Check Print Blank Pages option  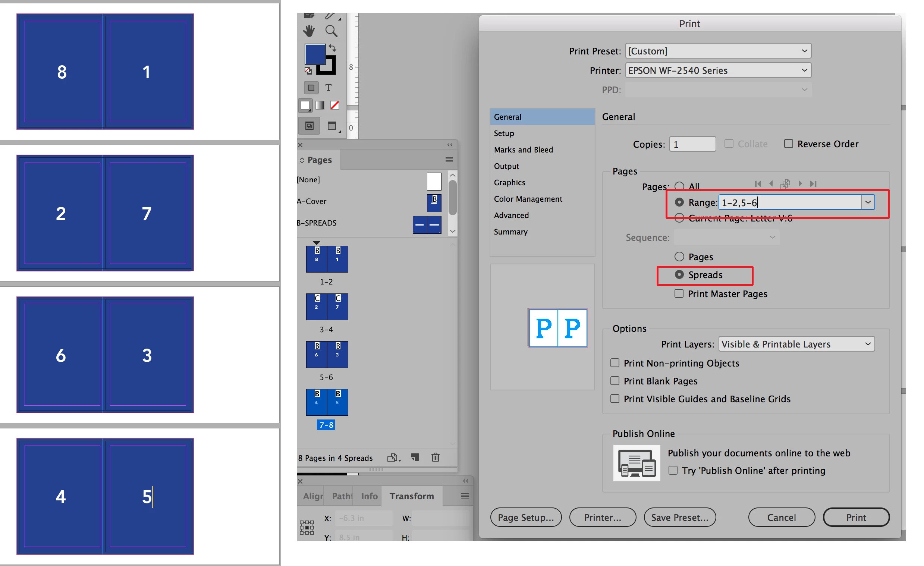pos(615,381)
